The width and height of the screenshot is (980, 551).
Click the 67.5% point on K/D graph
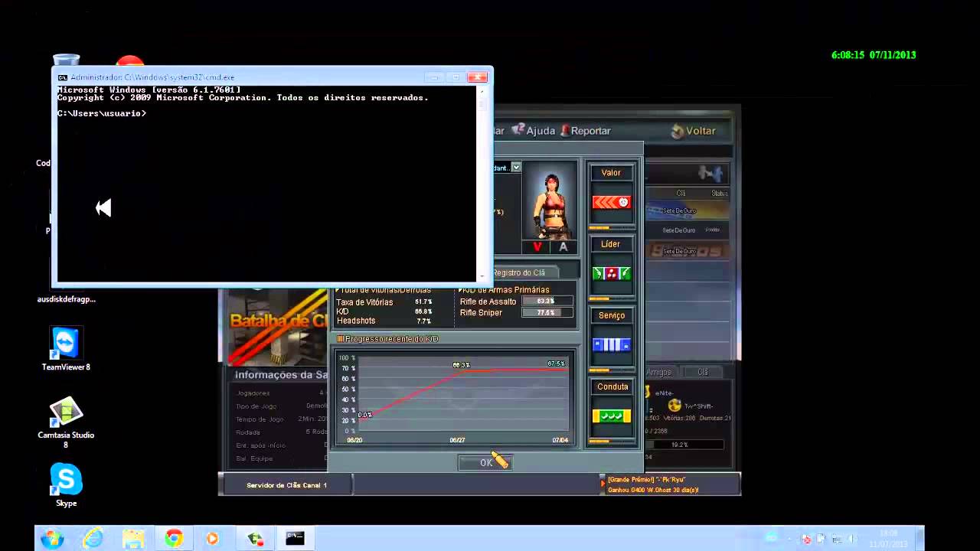click(x=556, y=364)
